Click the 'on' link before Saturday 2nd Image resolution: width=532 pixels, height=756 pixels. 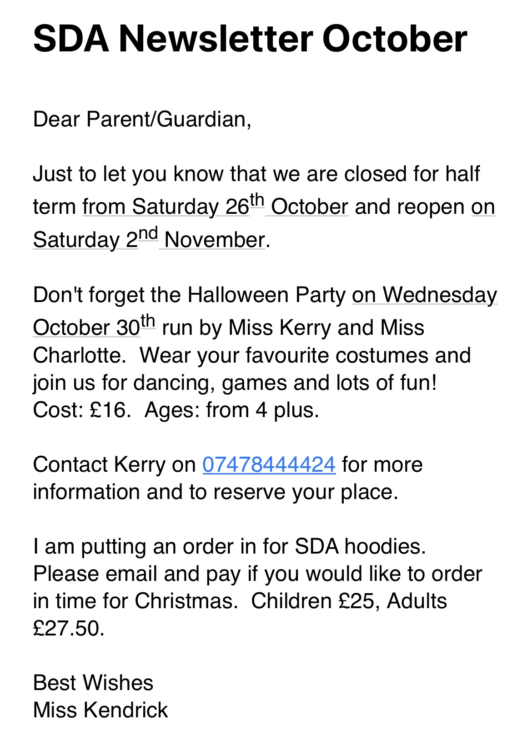pos(483,207)
